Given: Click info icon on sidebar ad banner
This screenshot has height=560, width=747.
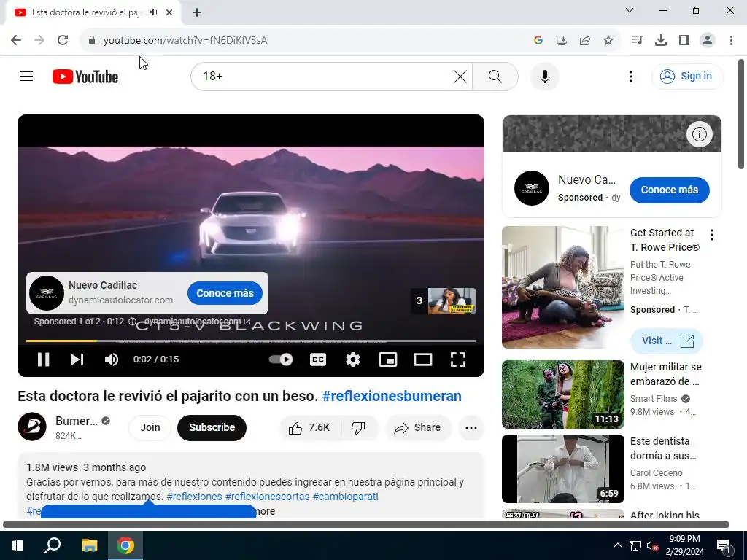Looking at the screenshot, I should [x=700, y=134].
